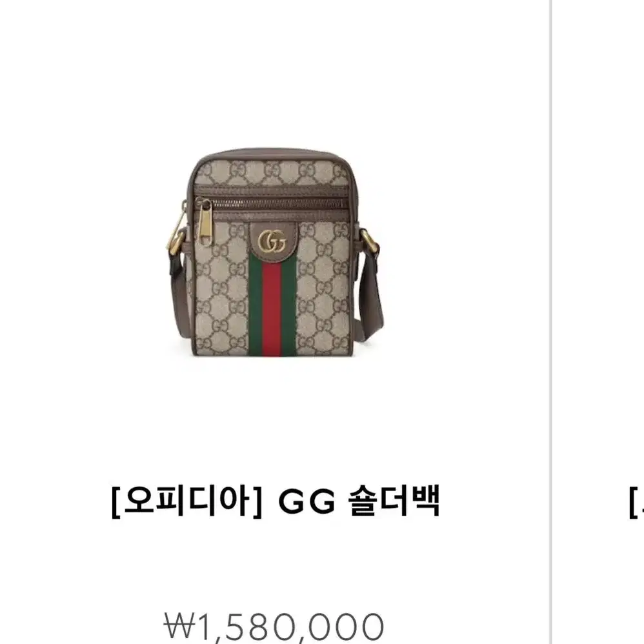Image resolution: width=644 pixels, height=644 pixels.
Task: Click the ₩ won currency symbol
Action: 179,626
